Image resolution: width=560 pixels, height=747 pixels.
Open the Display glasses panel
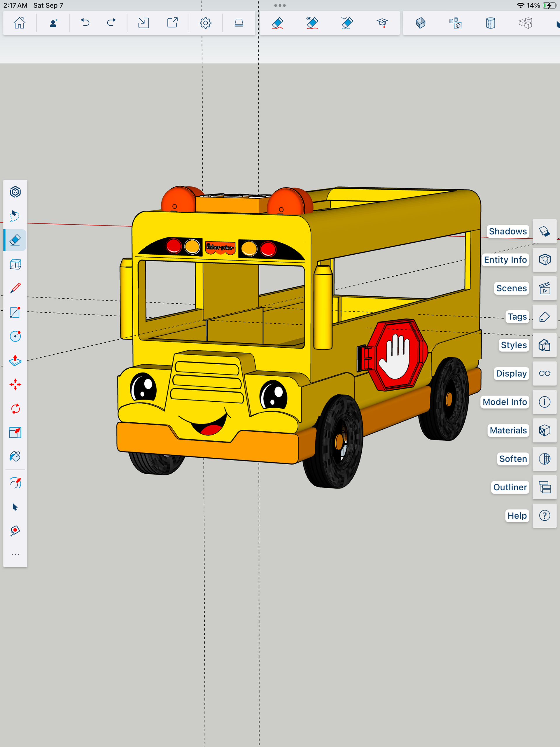[x=545, y=373]
